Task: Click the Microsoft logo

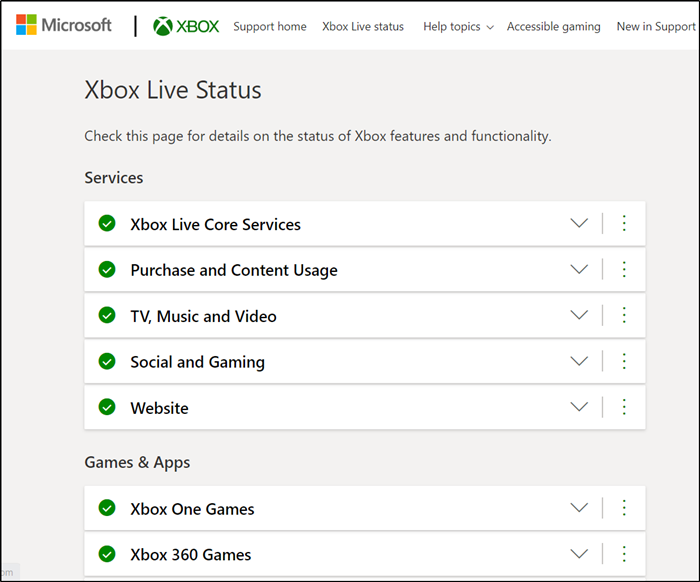Action: pyautogui.click(x=64, y=25)
